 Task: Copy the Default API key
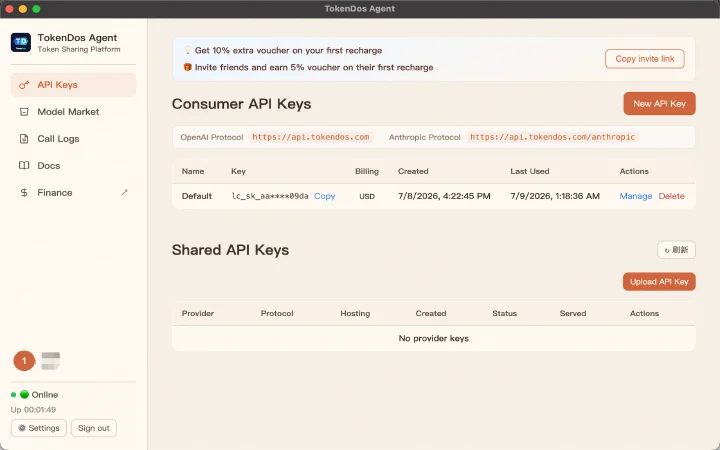click(325, 196)
